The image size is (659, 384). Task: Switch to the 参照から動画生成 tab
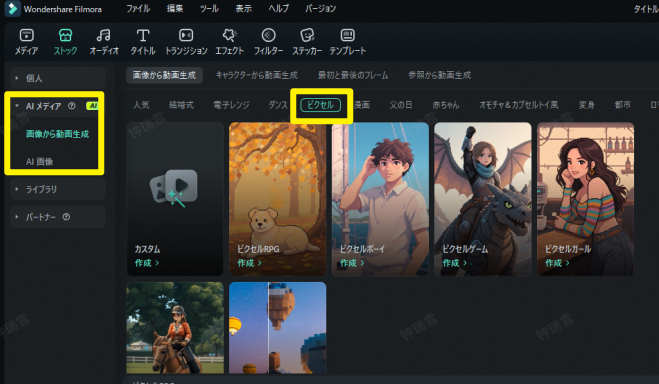pos(440,75)
